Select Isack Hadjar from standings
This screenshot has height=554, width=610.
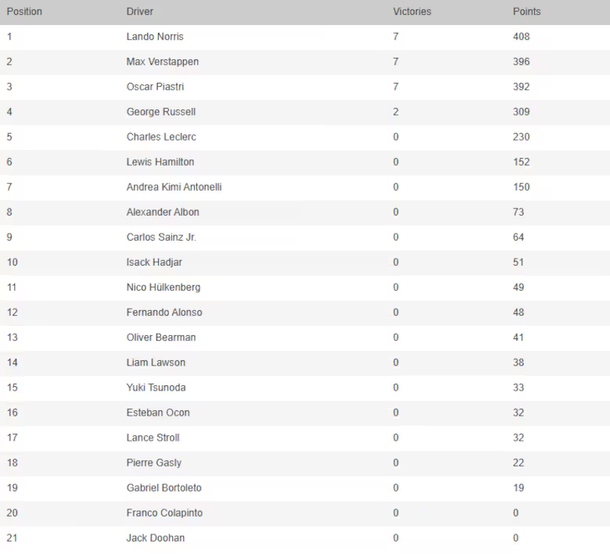[154, 262]
